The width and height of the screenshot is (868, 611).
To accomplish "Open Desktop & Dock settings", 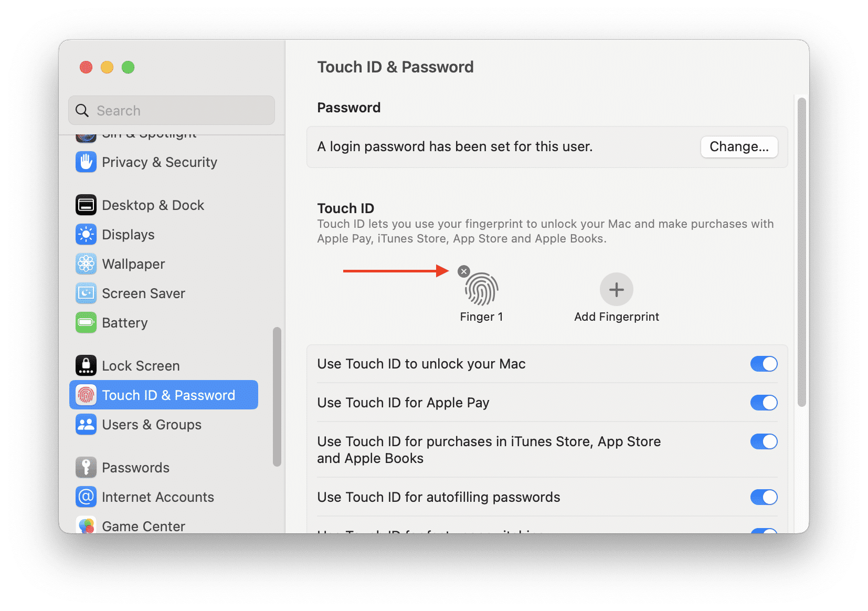I will pyautogui.click(x=164, y=205).
